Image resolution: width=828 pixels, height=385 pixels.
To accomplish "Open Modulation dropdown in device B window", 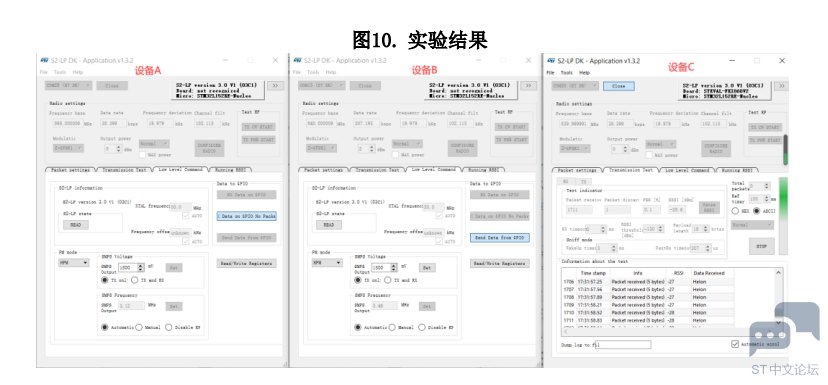I will click(322, 148).
